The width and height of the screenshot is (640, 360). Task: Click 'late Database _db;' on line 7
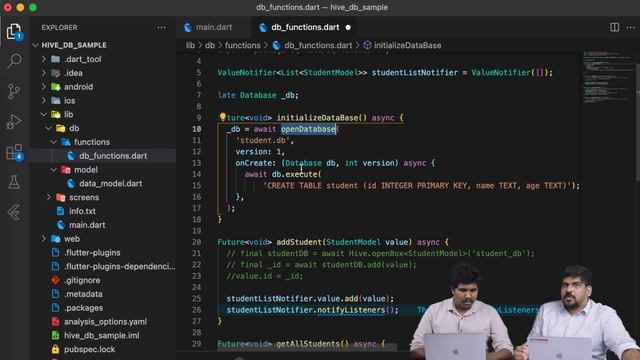tap(258, 95)
